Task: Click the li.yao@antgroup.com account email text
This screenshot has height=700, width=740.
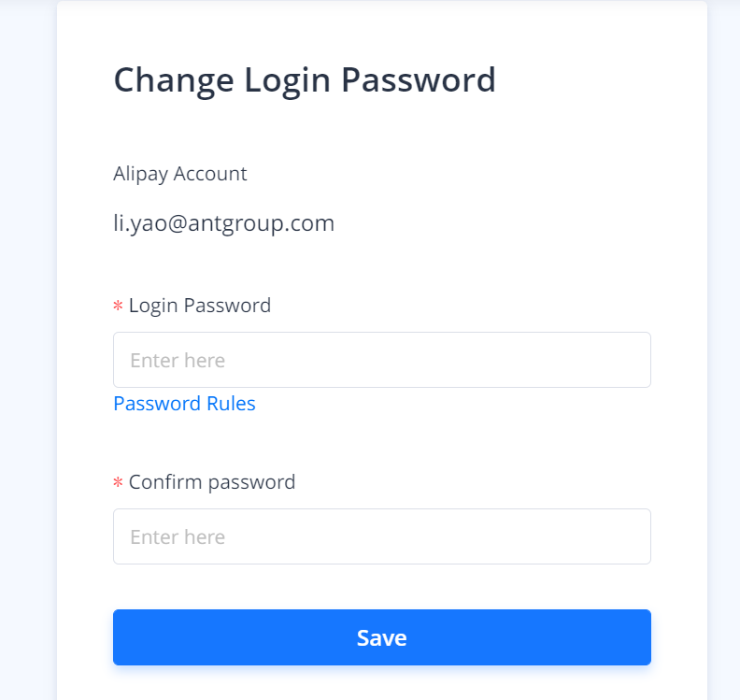Action: [223, 223]
